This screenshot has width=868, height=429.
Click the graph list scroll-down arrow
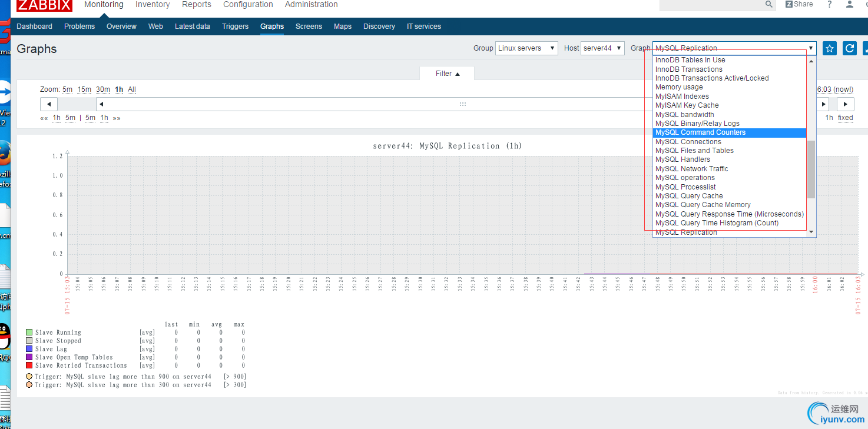click(811, 232)
